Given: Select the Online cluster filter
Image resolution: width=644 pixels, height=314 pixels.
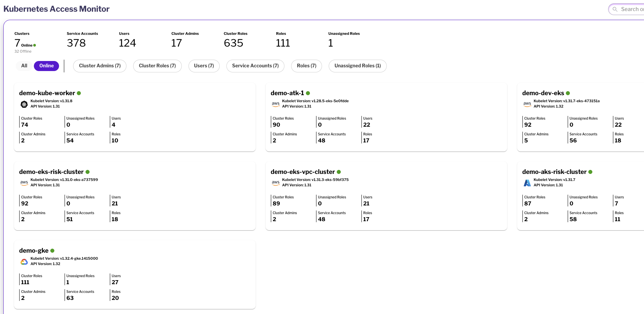Looking at the screenshot, I should click(x=46, y=66).
